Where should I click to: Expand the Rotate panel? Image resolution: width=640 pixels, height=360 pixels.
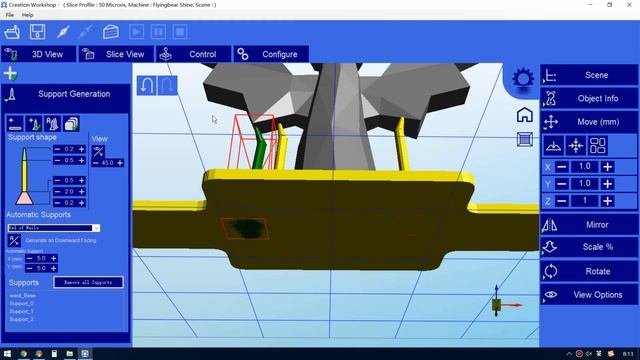tap(589, 271)
